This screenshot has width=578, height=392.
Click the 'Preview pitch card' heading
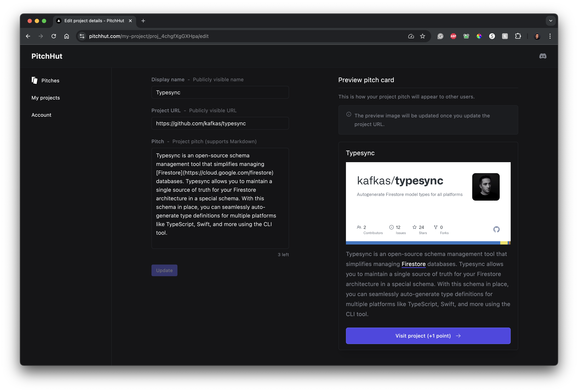coord(366,80)
